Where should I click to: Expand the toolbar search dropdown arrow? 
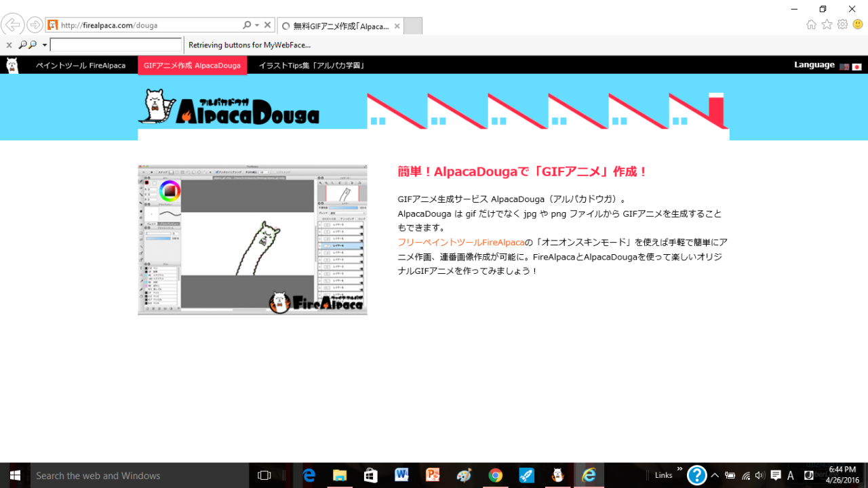tap(45, 45)
